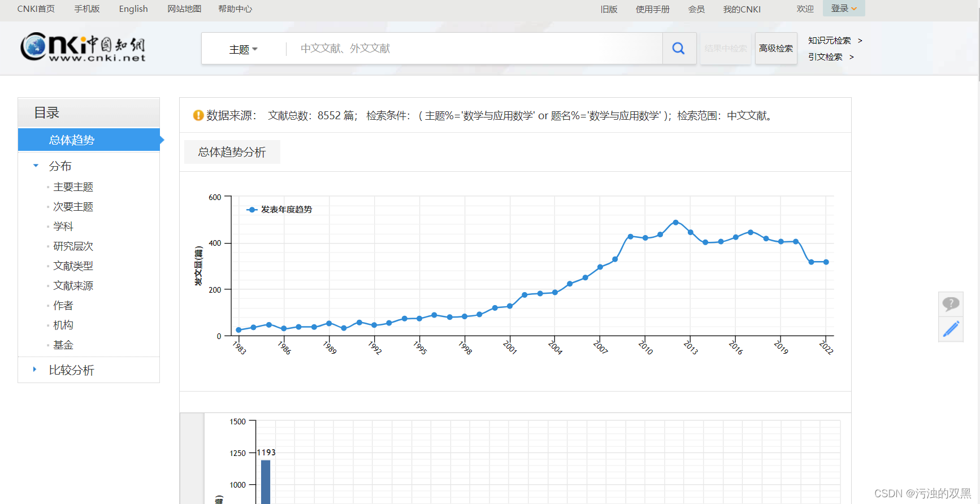Image resolution: width=980 pixels, height=504 pixels.
Task: Open the 次要主题 distribution item
Action: coord(73,206)
